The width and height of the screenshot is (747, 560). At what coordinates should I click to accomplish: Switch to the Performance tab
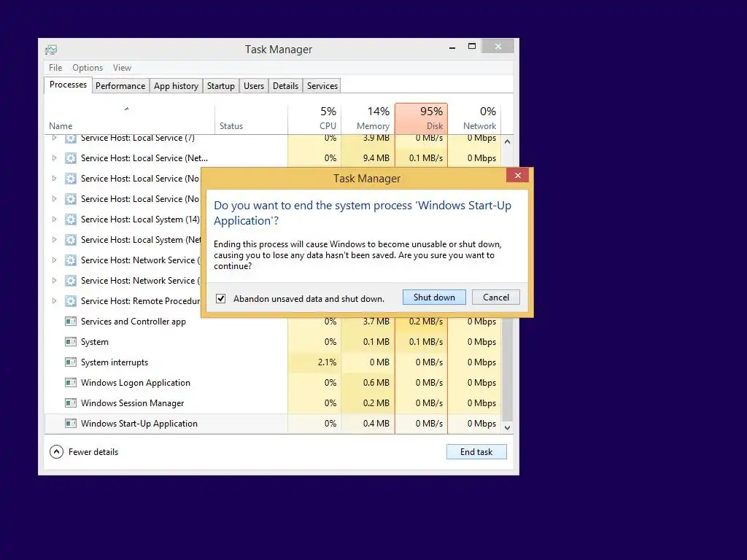point(120,86)
